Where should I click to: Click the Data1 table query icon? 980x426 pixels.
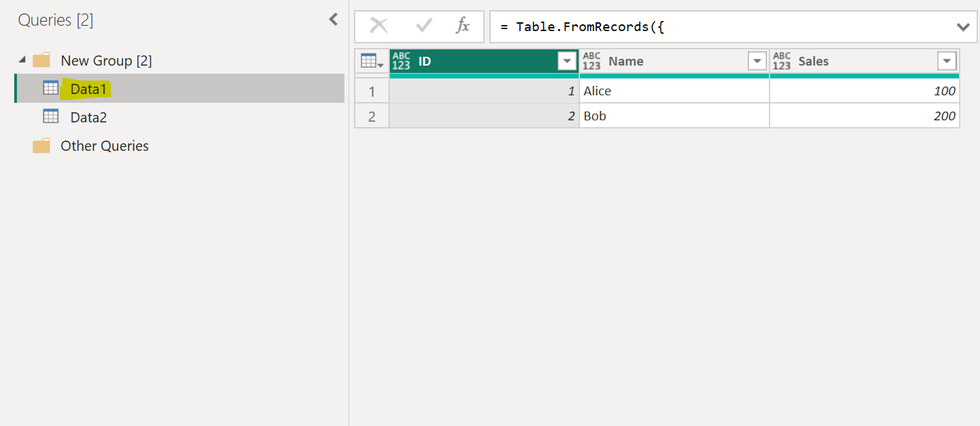point(51,88)
